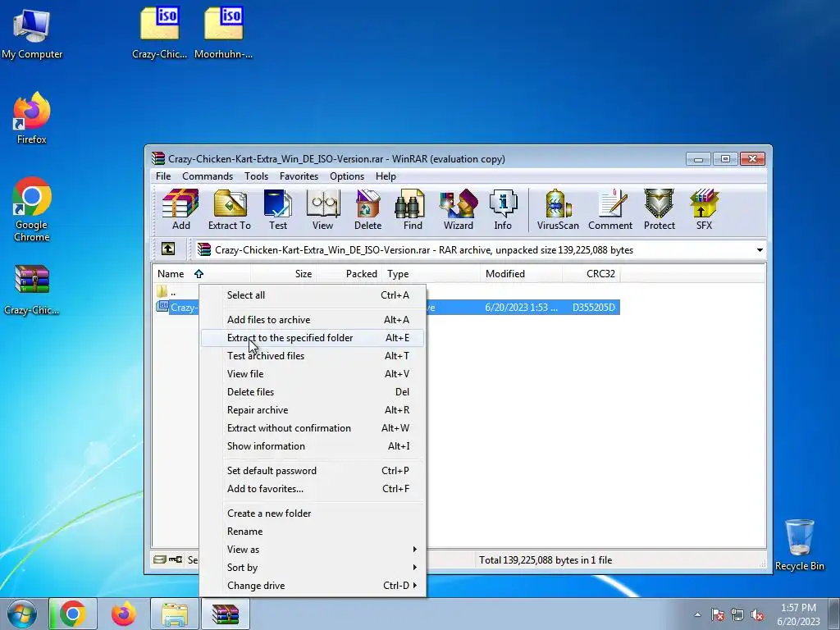Image resolution: width=840 pixels, height=630 pixels.
Task: Open the Commands menu
Action: (208, 176)
